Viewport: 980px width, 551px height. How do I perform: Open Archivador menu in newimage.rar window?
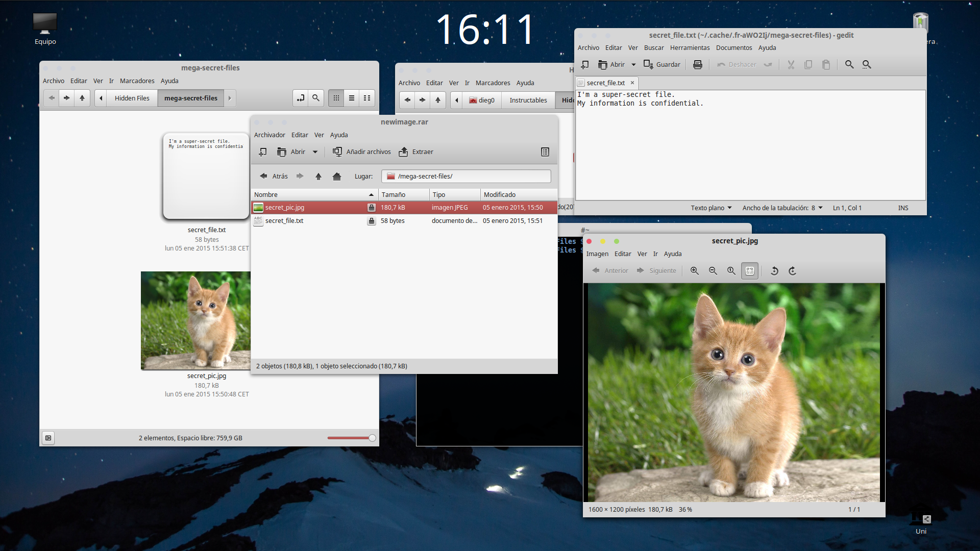[269, 135]
